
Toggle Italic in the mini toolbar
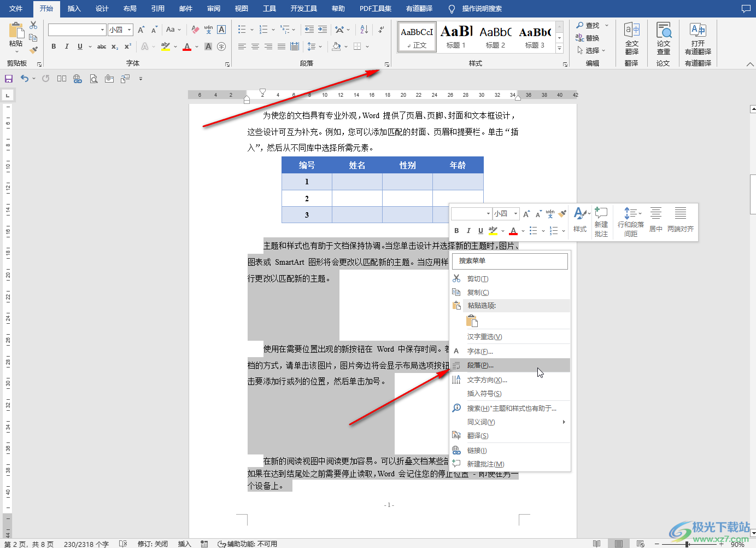pyautogui.click(x=468, y=230)
